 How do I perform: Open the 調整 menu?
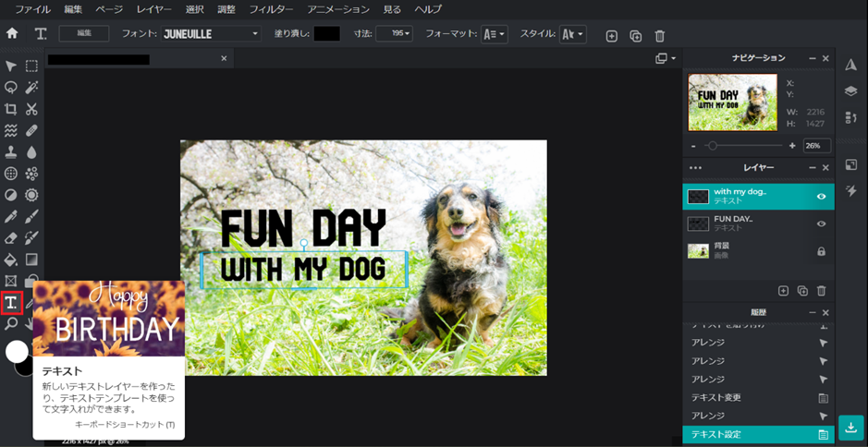tap(226, 9)
